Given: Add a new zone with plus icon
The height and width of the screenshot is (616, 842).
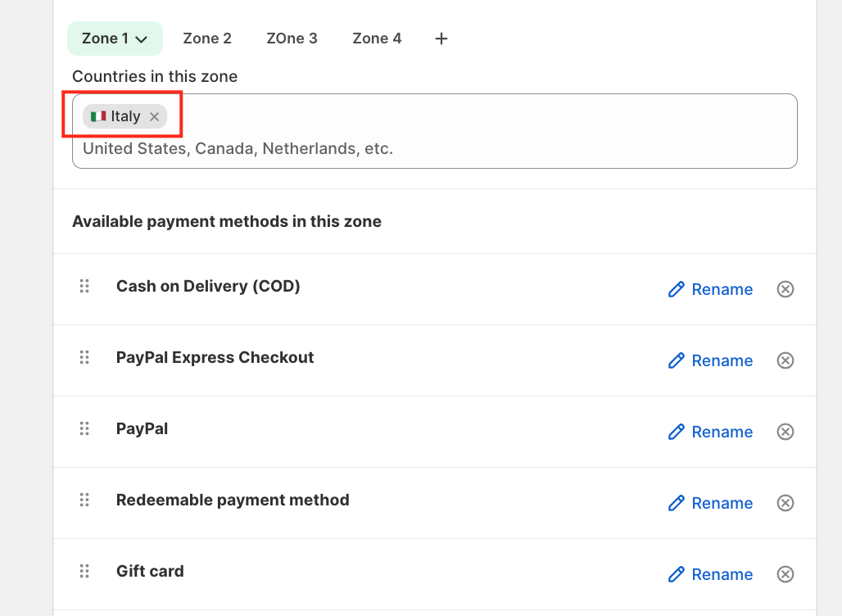Looking at the screenshot, I should tap(441, 38).
